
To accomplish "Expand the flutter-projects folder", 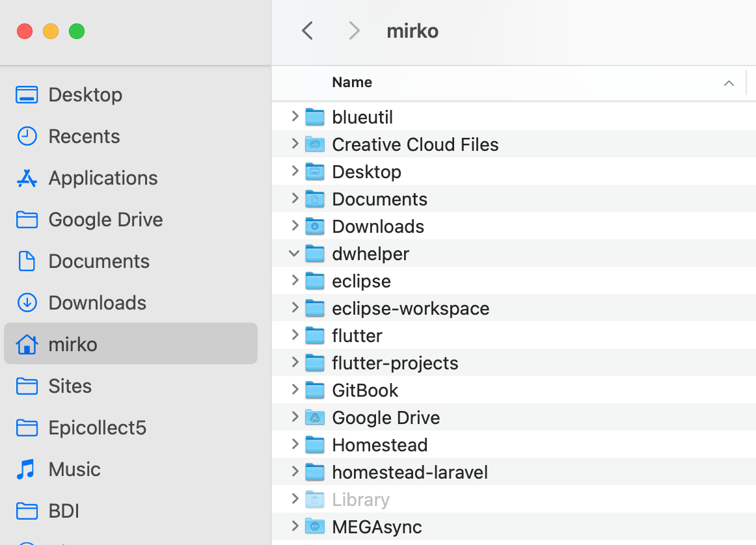I will [295, 363].
